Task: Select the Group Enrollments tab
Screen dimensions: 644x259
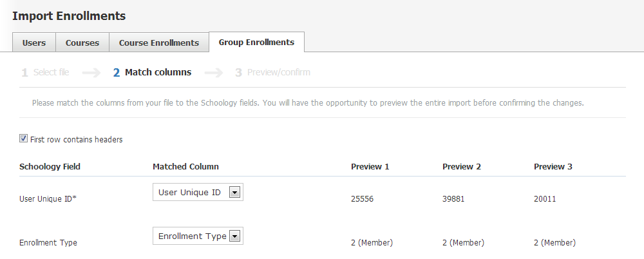Action: [256, 42]
